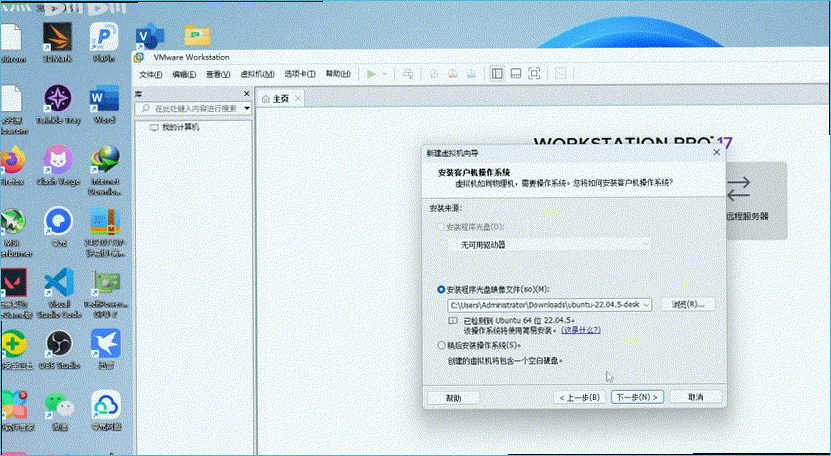
Task: Click the VMware Workstation title bar logo icon
Action: [139, 57]
